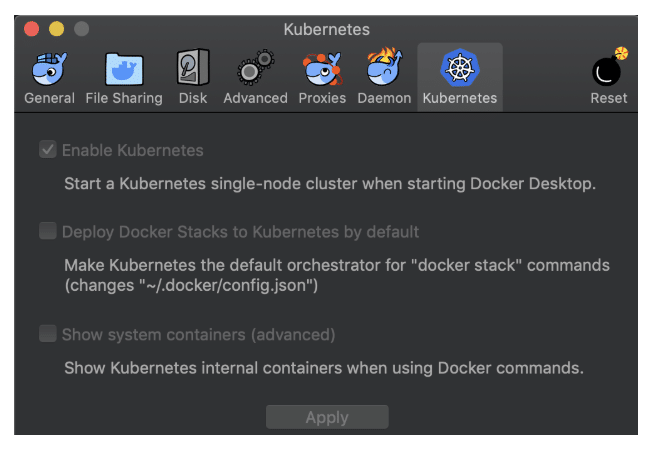This screenshot has width=653, height=450.
Task: Click the Enable Kubernetes label text
Action: pos(132,150)
